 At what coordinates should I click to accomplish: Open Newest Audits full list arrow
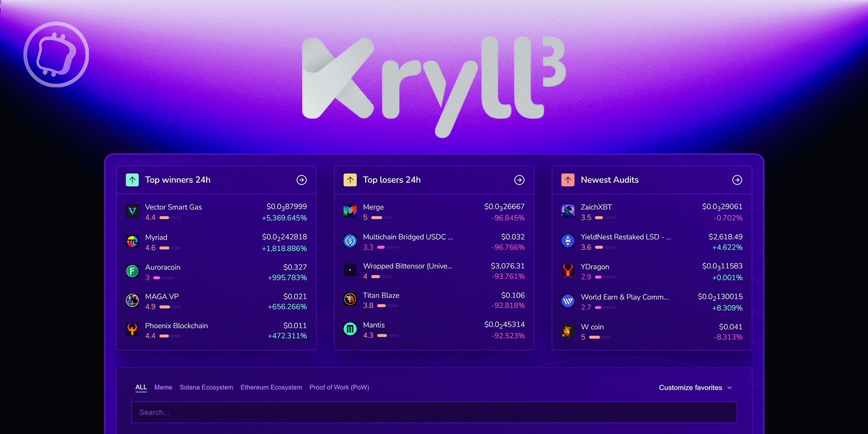coord(737,180)
